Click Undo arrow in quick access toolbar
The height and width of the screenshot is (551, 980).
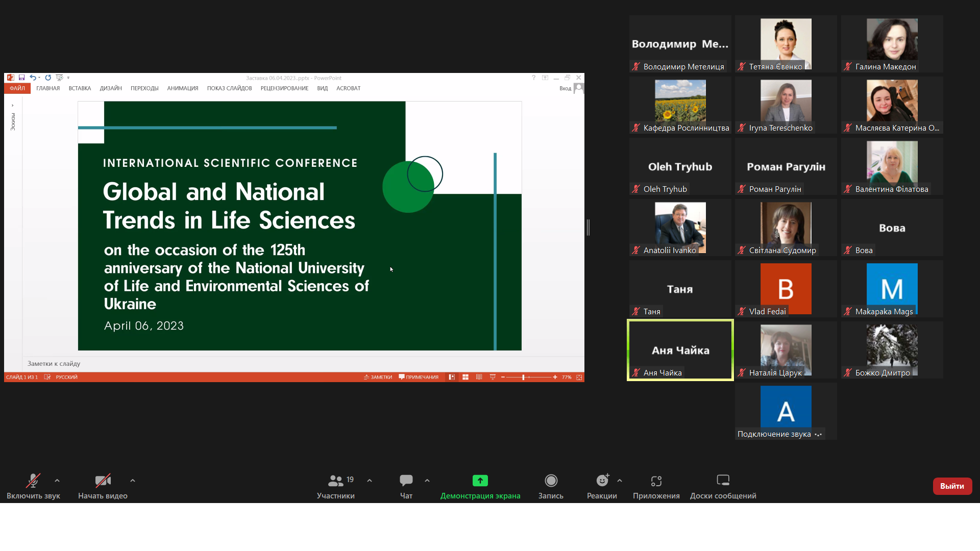tap(33, 78)
